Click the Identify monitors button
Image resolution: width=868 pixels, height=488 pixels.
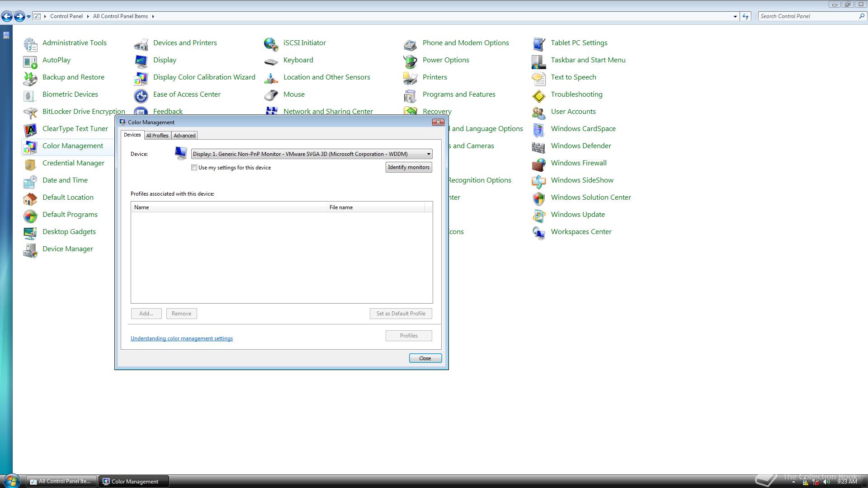408,167
